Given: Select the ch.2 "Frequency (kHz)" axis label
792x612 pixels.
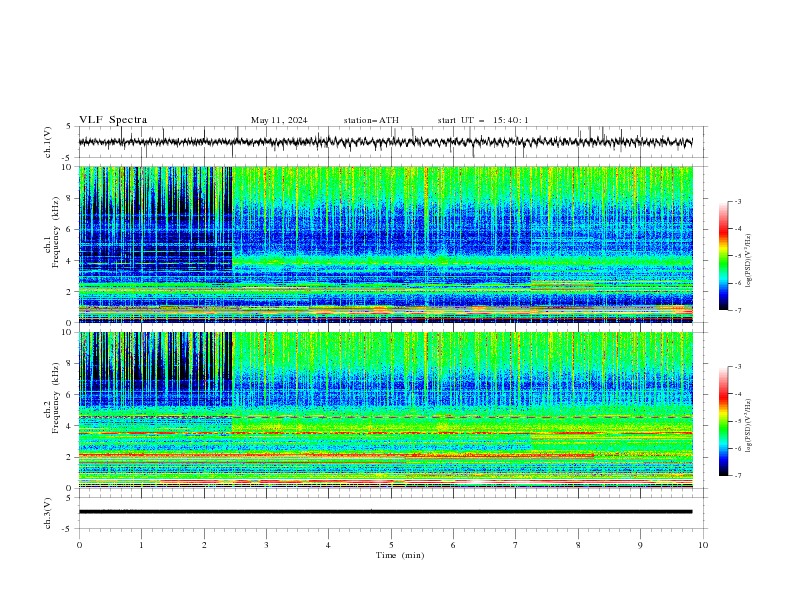Looking at the screenshot, I should [x=55, y=398].
